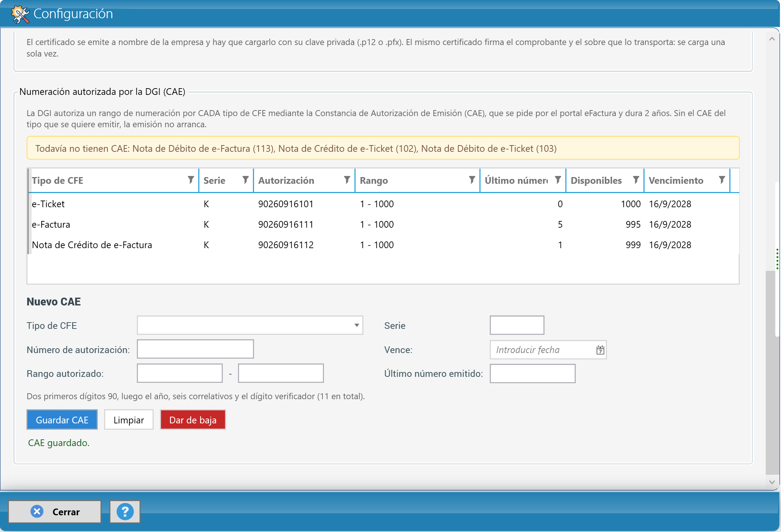Click the Guardar CAE button
The image size is (781, 532).
point(62,420)
